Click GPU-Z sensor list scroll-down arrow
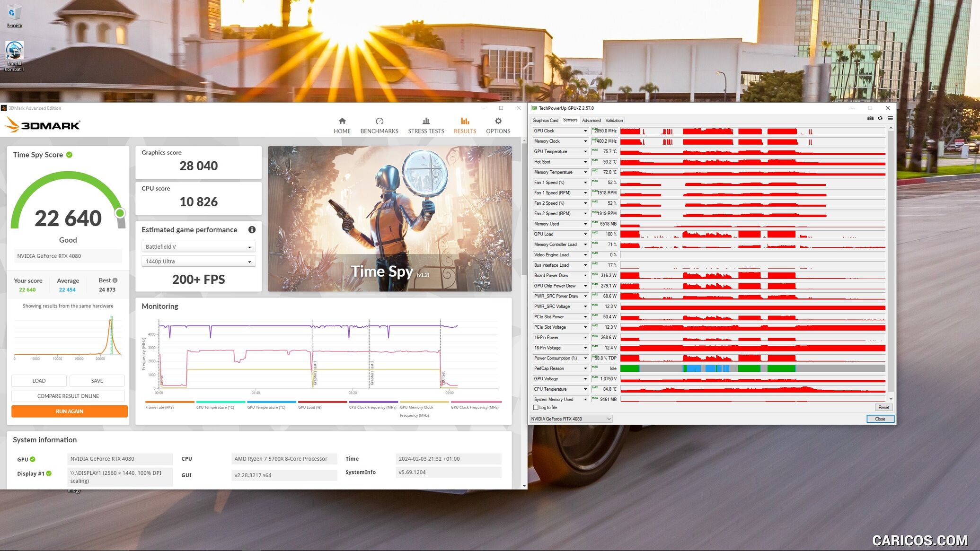Screen dimensions: 980x551 [x=891, y=399]
